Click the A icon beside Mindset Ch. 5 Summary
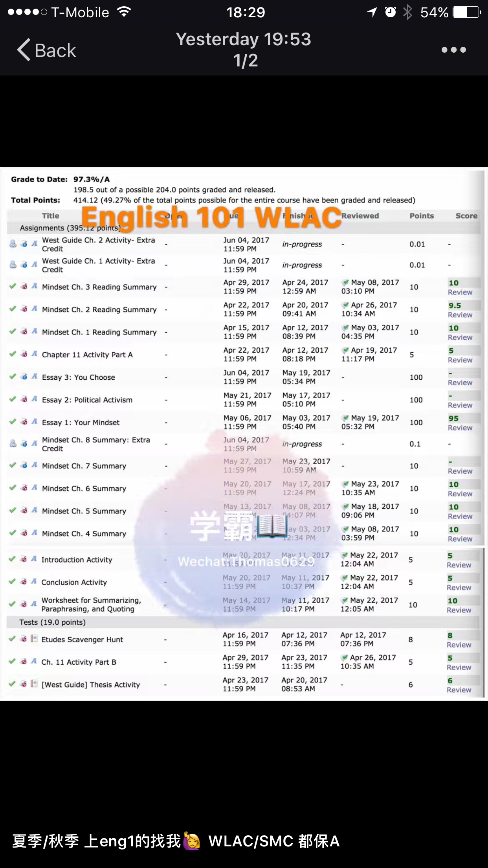This screenshot has width=488, height=868. coord(35,510)
